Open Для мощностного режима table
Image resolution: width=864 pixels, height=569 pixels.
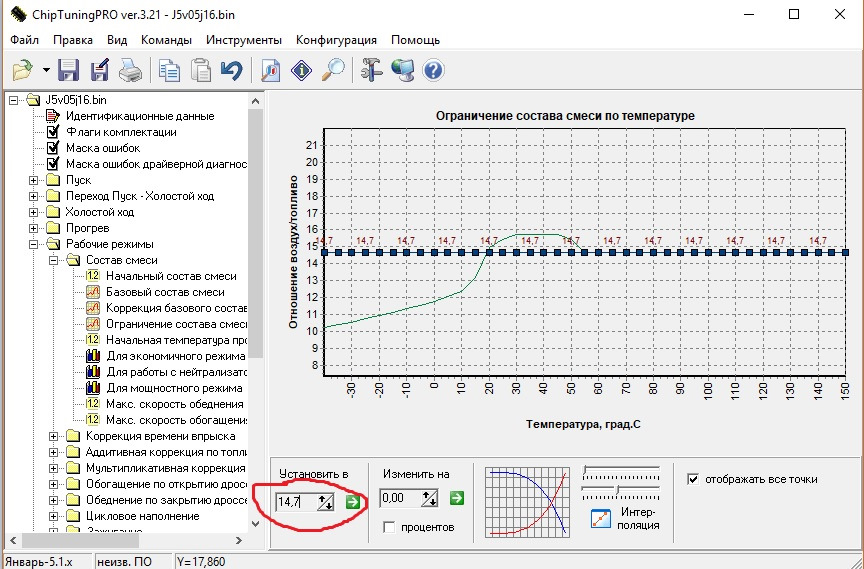pos(174,388)
